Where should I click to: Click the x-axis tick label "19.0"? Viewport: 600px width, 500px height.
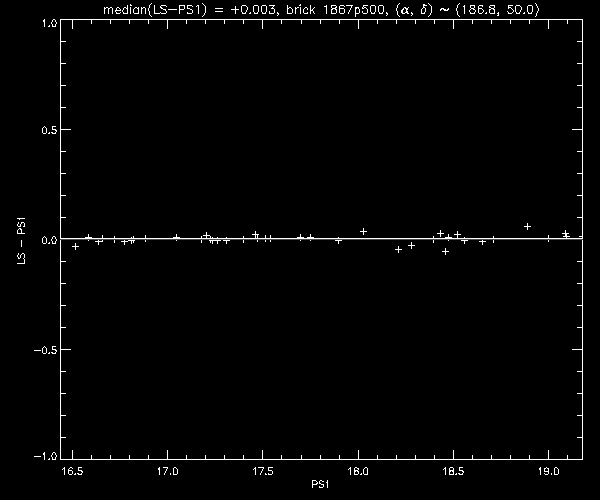tap(549, 471)
